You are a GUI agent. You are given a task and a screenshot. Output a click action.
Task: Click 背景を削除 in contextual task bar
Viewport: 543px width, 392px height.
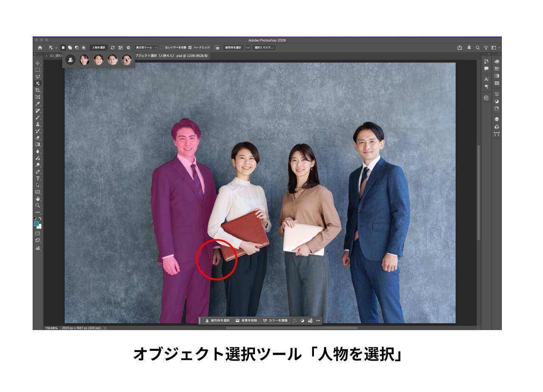pos(246,321)
